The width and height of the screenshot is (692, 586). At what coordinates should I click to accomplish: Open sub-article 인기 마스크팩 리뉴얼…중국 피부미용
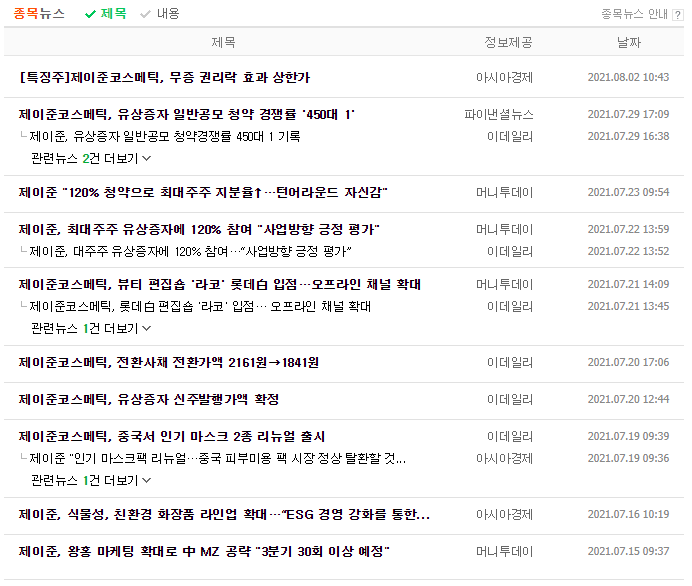[218, 458]
